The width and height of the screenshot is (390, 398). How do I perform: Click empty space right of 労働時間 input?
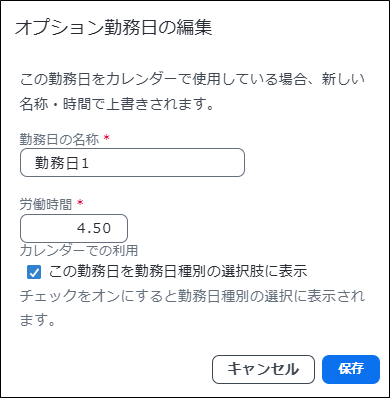[253, 228]
